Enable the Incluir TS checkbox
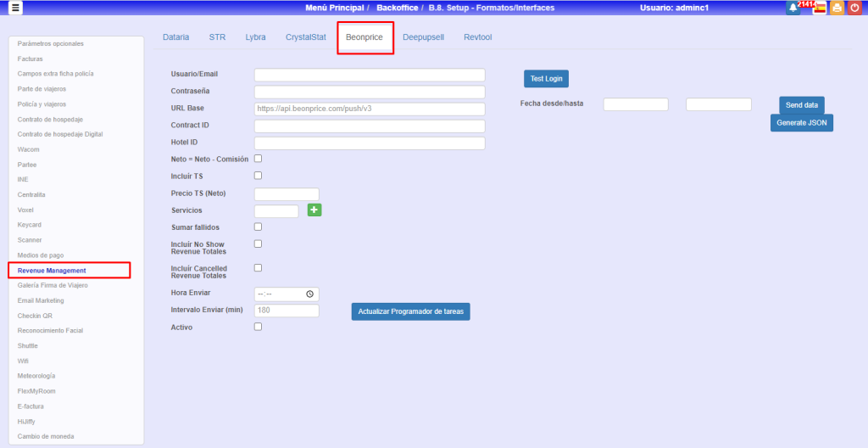Image resolution: width=868 pixels, height=448 pixels. click(259, 176)
